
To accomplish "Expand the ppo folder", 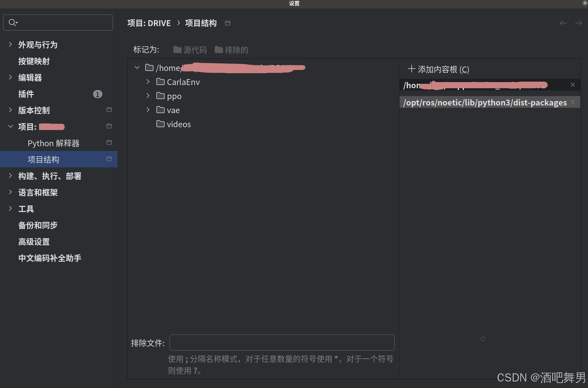I will (x=148, y=96).
